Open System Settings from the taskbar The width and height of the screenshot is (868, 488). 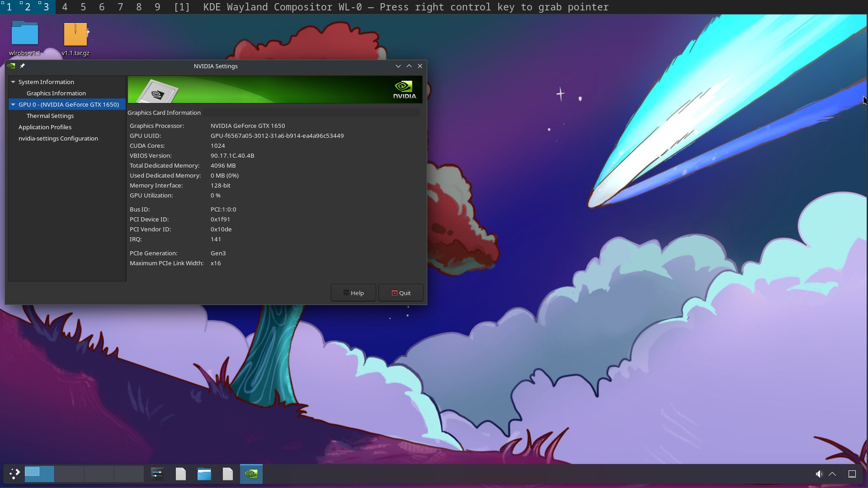click(x=157, y=474)
